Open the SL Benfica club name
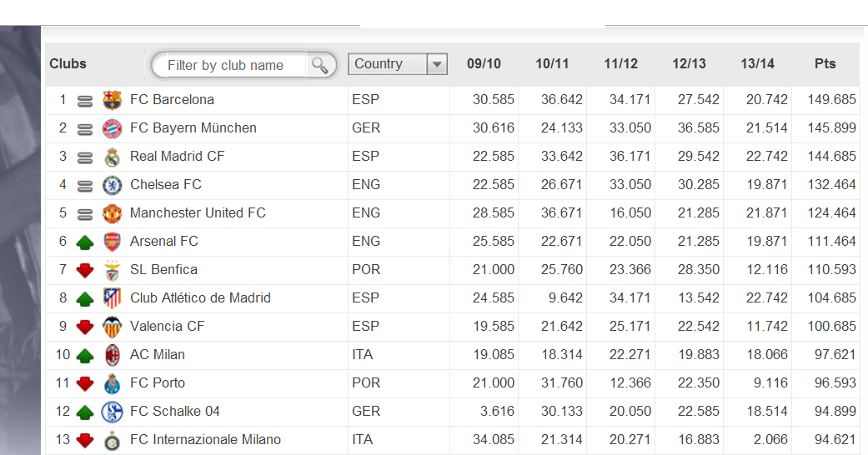 [x=163, y=269]
